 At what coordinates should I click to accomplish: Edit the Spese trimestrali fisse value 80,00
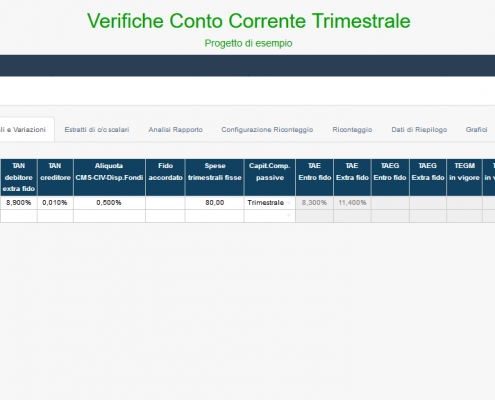(215, 203)
